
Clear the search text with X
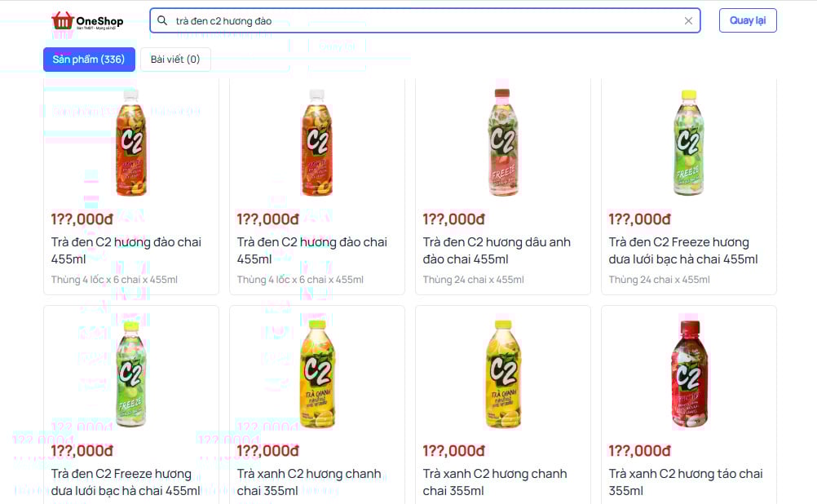(688, 21)
